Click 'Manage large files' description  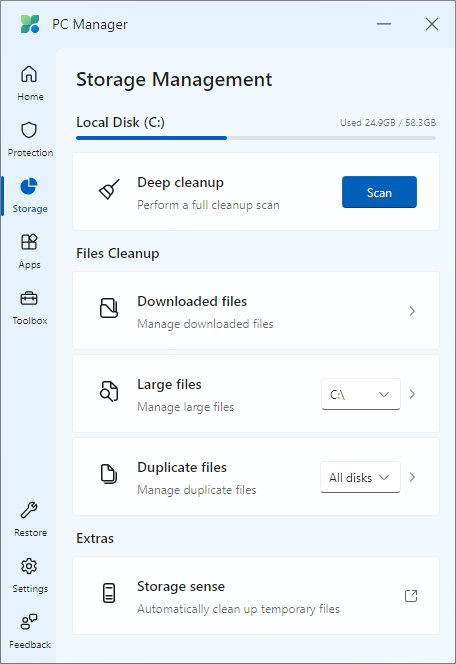tap(185, 407)
